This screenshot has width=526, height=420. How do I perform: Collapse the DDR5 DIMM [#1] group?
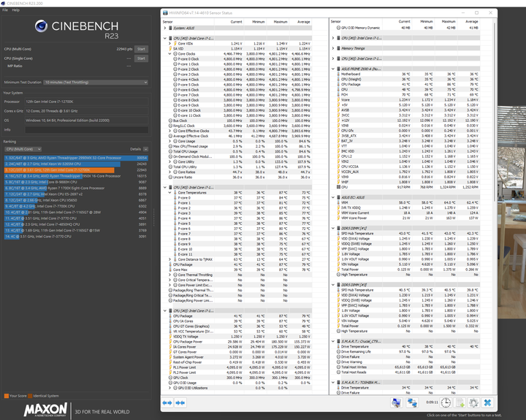click(x=333, y=228)
